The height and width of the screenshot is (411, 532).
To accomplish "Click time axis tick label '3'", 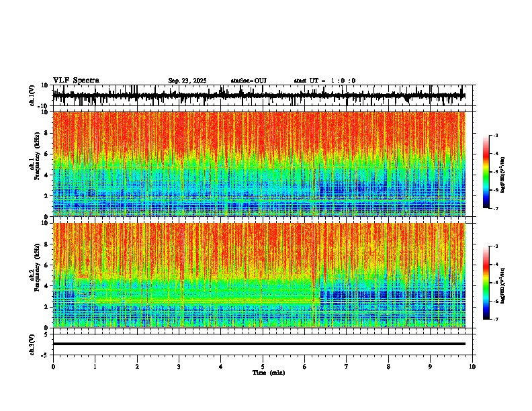I will (x=179, y=367).
